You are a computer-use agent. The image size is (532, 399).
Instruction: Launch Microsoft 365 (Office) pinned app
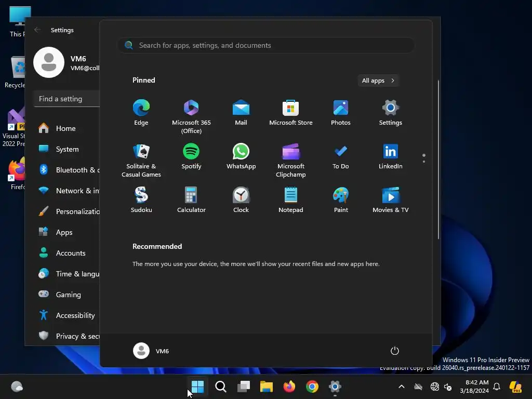click(191, 117)
